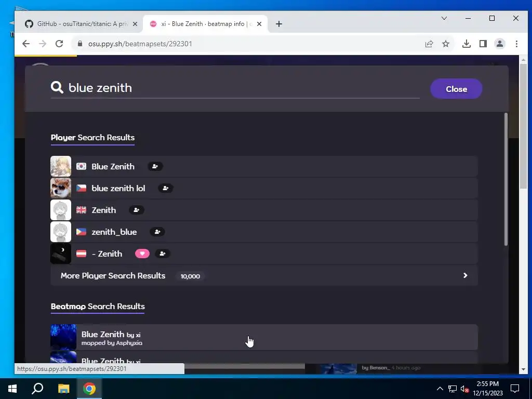The image size is (532, 399).
Task: Click the Blue Zenith beatmap cover thumbnail
Action: click(63, 337)
